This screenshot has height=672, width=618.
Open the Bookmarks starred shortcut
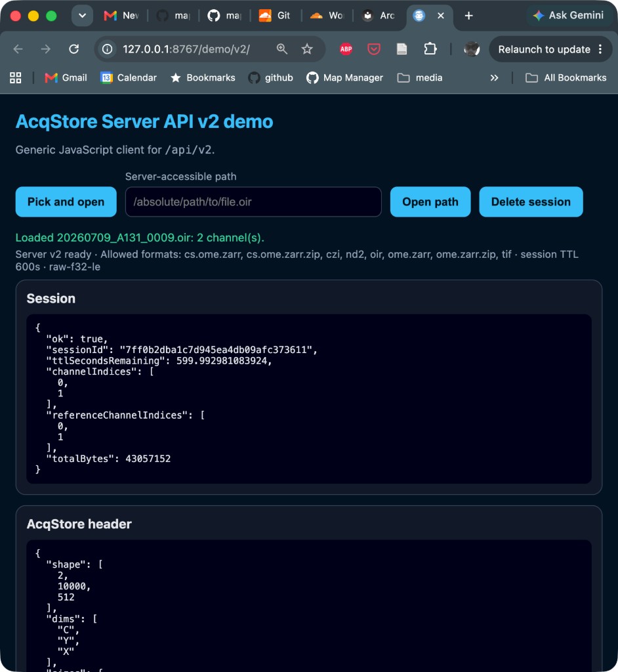click(x=203, y=77)
